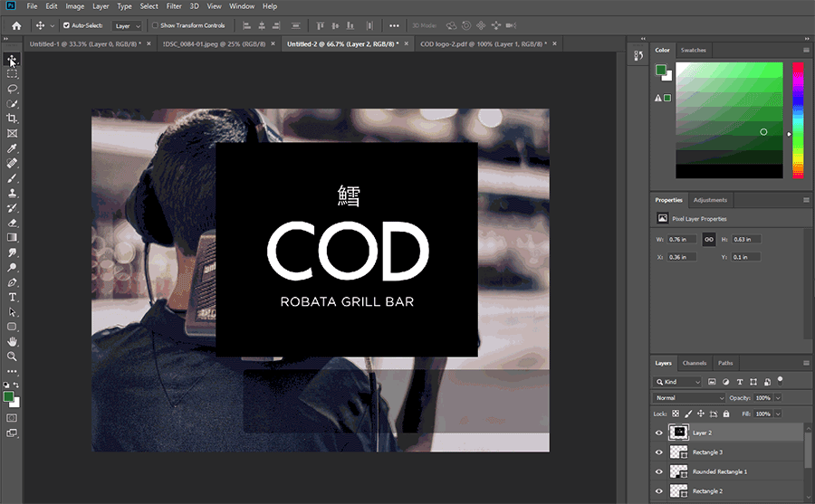Switch to the Adjustments tab
This screenshot has height=504, width=815.
[710, 200]
